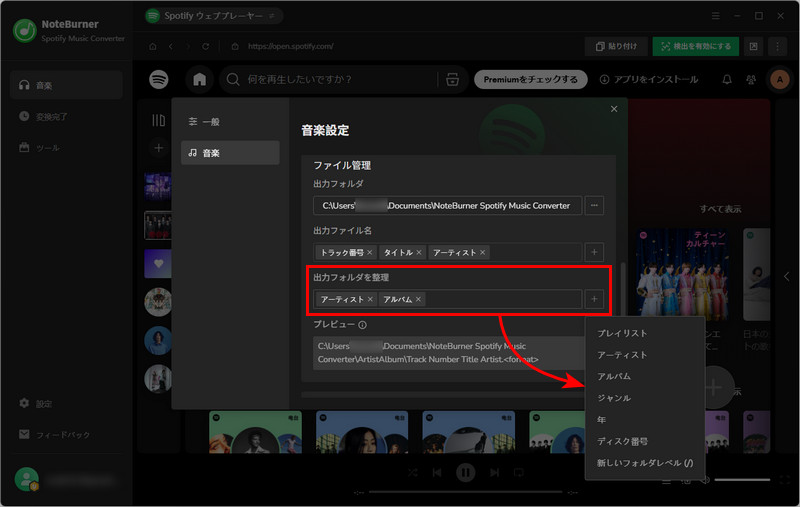Screen dimensions: 800x507
Task: Open the hamburger menu in the title bar
Action: (716, 16)
